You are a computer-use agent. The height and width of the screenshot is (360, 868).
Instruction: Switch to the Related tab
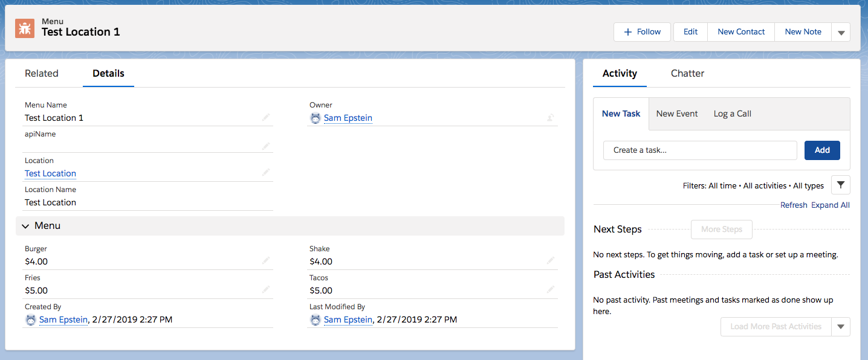42,74
